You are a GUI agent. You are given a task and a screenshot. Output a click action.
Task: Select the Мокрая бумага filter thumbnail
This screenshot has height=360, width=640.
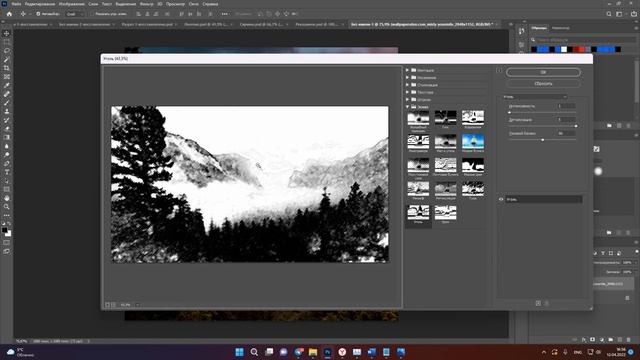click(473, 144)
